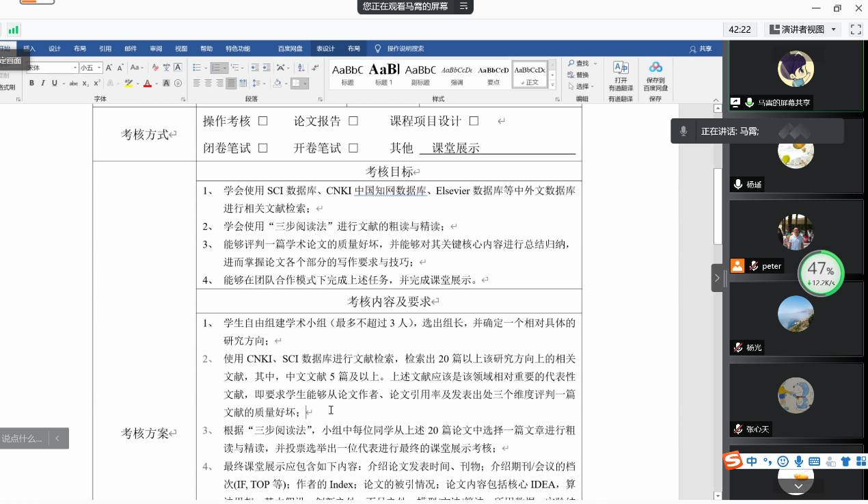Check the 课程项目设计 checkbox

click(474, 121)
